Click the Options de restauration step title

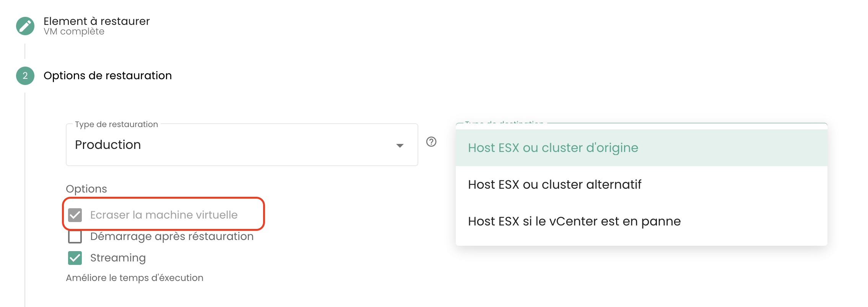(x=107, y=76)
